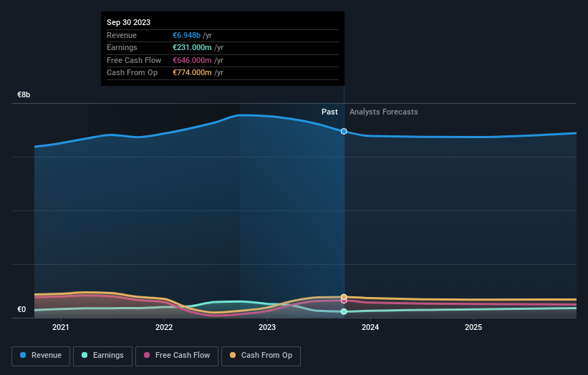Click the €774.000m cash from op value
Viewport: 588px width, 375px height.
pyautogui.click(x=192, y=73)
